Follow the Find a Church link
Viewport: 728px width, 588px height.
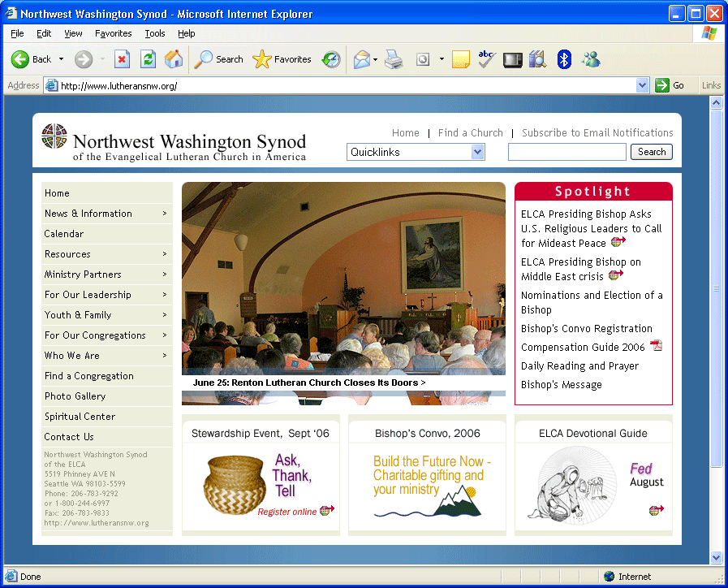471,133
